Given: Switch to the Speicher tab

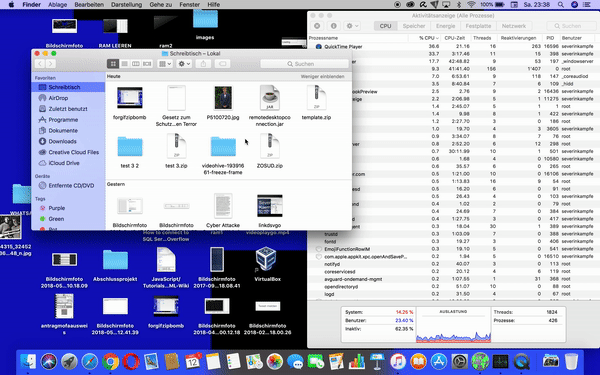Looking at the screenshot, I should pos(414,26).
